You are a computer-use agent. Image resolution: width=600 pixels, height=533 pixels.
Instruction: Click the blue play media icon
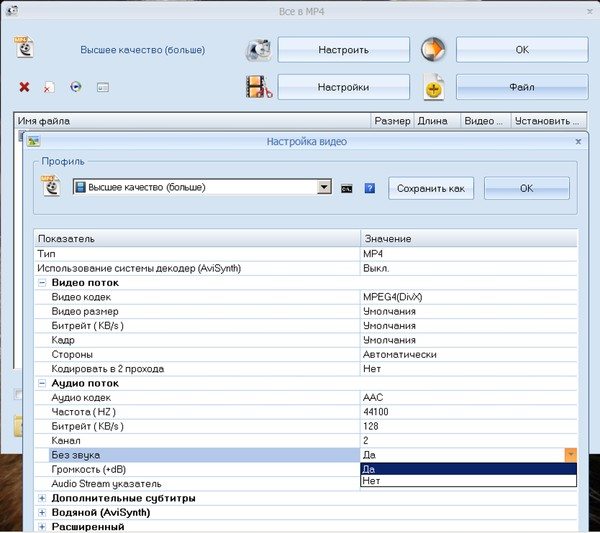click(x=76, y=87)
